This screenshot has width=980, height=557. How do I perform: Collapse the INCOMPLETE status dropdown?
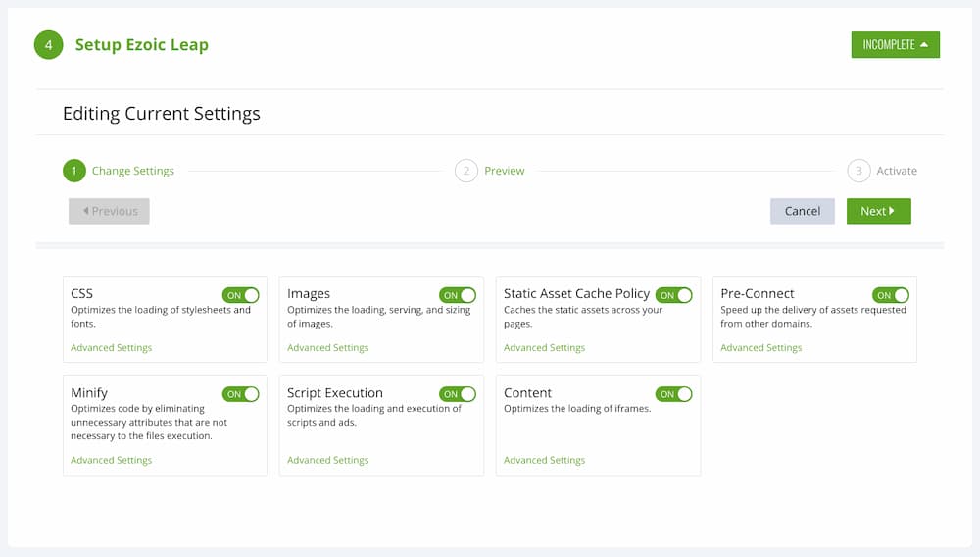pyautogui.click(x=895, y=45)
